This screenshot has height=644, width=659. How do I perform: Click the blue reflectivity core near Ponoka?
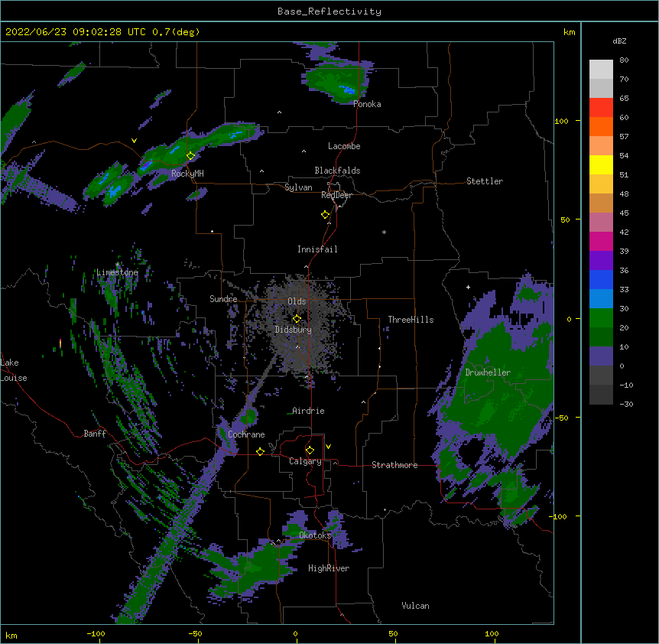[x=347, y=89]
